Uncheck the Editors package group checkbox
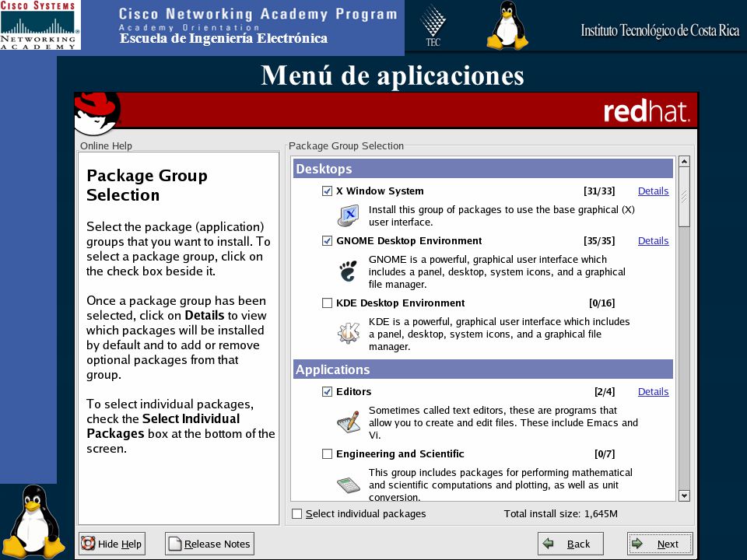This screenshot has width=747, height=560. (x=328, y=392)
